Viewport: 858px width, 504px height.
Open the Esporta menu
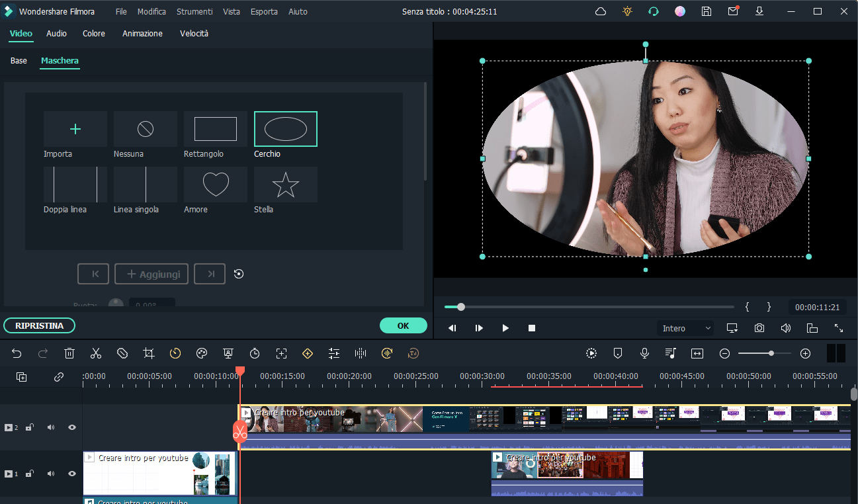264,12
